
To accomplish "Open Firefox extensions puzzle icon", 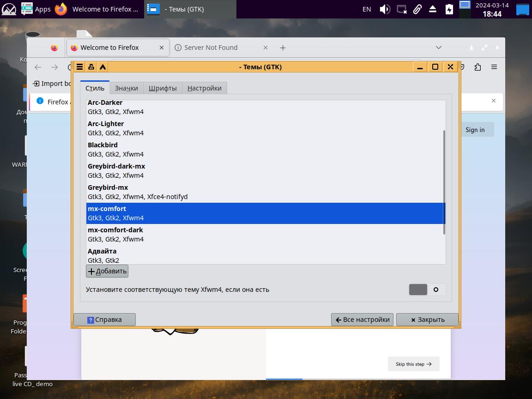I will [478, 67].
